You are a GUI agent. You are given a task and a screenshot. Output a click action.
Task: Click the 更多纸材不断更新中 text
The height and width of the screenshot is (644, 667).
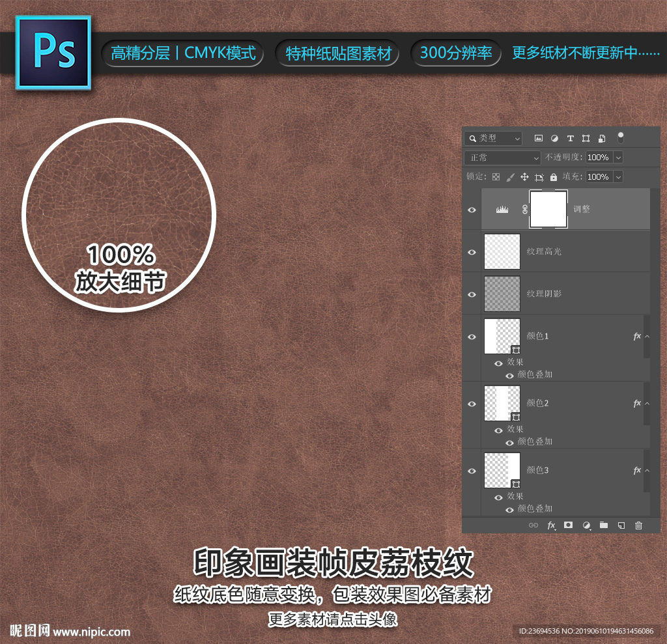pyautogui.click(x=586, y=53)
